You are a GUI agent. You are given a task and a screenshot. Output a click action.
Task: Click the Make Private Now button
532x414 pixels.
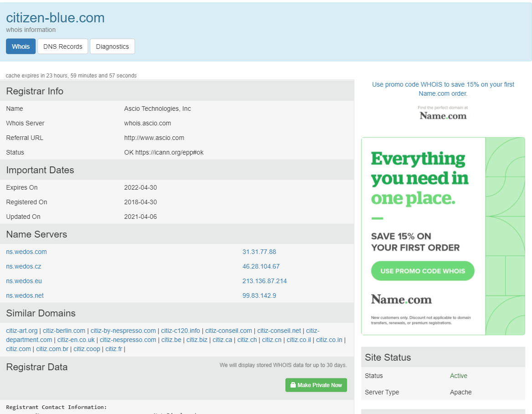[x=316, y=385]
